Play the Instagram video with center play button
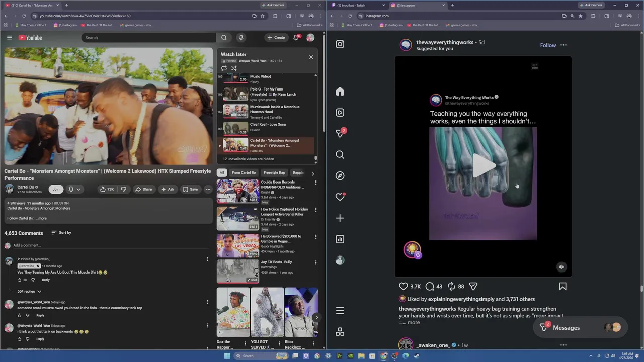 click(483, 166)
